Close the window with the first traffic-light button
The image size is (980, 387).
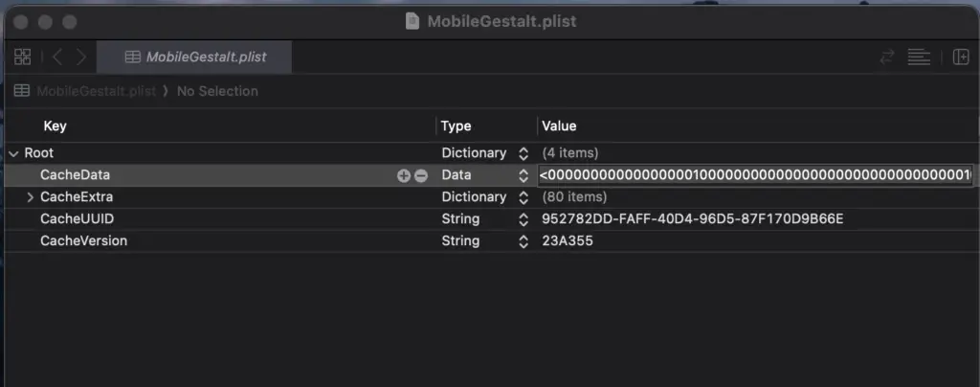(21, 22)
